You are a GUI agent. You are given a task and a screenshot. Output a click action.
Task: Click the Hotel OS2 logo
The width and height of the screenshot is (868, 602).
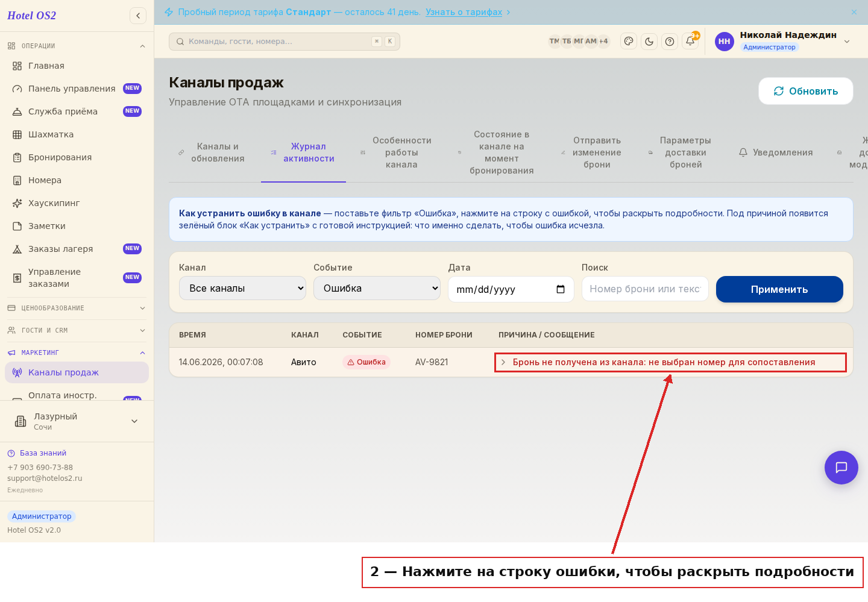tap(31, 16)
